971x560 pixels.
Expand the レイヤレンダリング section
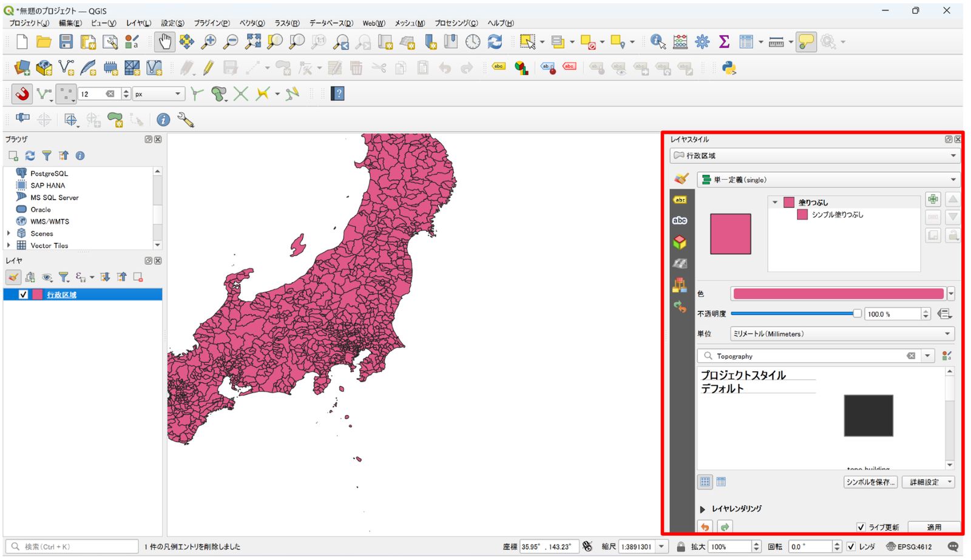click(x=702, y=509)
